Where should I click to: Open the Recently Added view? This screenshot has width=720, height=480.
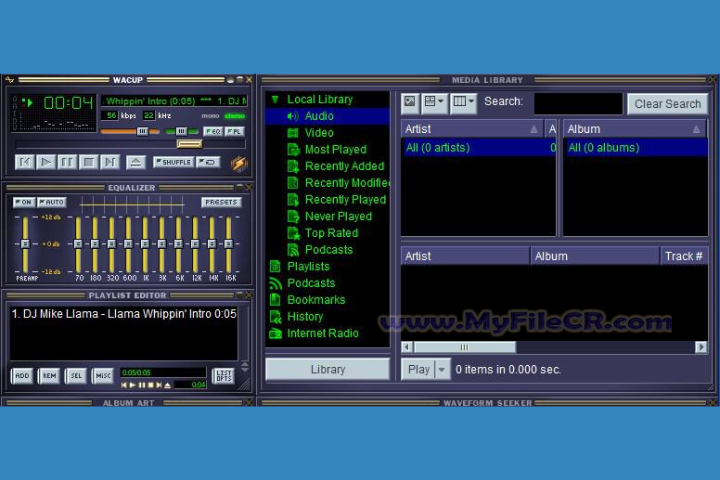(x=344, y=166)
